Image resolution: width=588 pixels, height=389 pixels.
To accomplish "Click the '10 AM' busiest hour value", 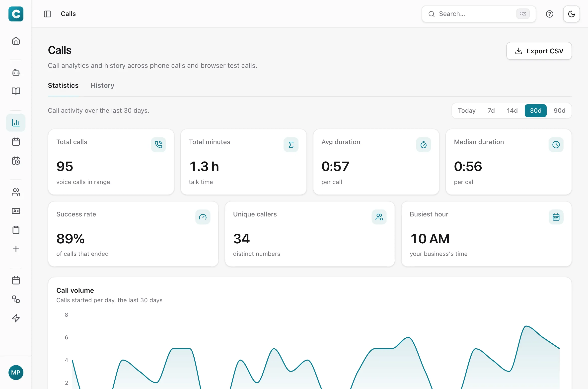I will pyautogui.click(x=430, y=239).
